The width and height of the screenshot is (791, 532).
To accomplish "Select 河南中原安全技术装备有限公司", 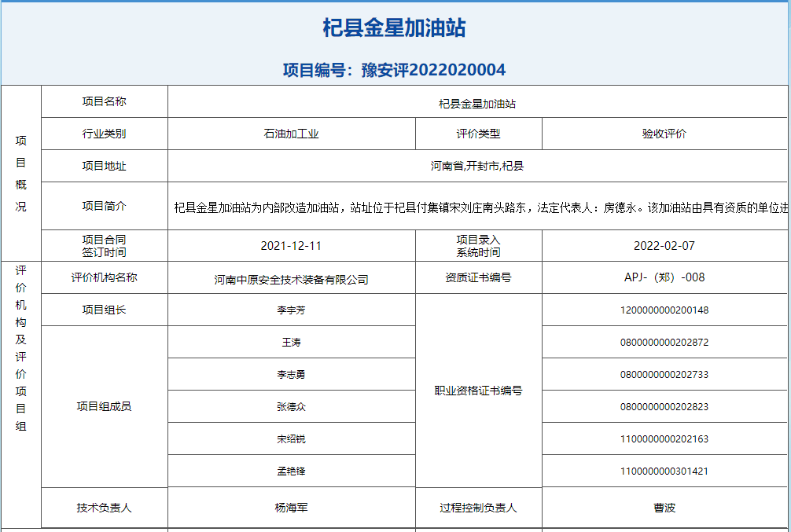I will pos(292,280).
